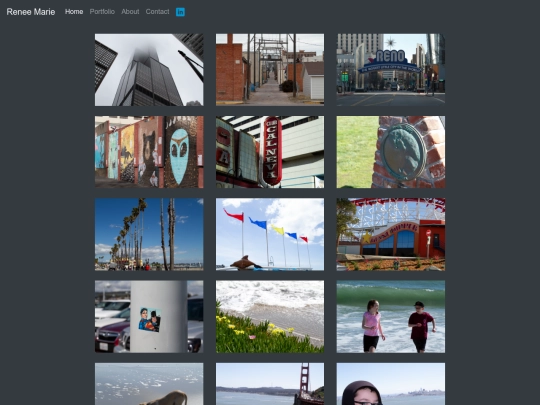Open the Reno arch sign photo
This screenshot has width=540, height=405.
pos(391,70)
